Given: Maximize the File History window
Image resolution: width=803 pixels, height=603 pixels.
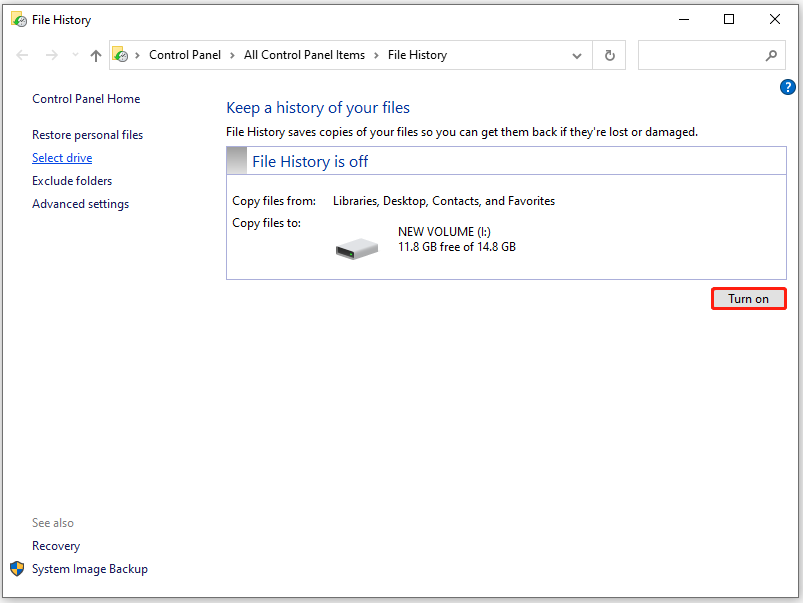Looking at the screenshot, I should pos(729,19).
